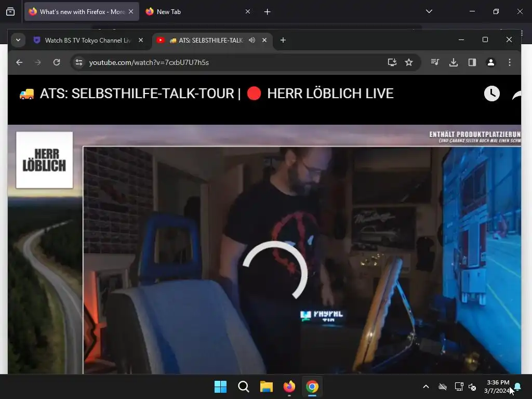Bookmark this page with the star icon
The image size is (532, 399).
[409, 62]
